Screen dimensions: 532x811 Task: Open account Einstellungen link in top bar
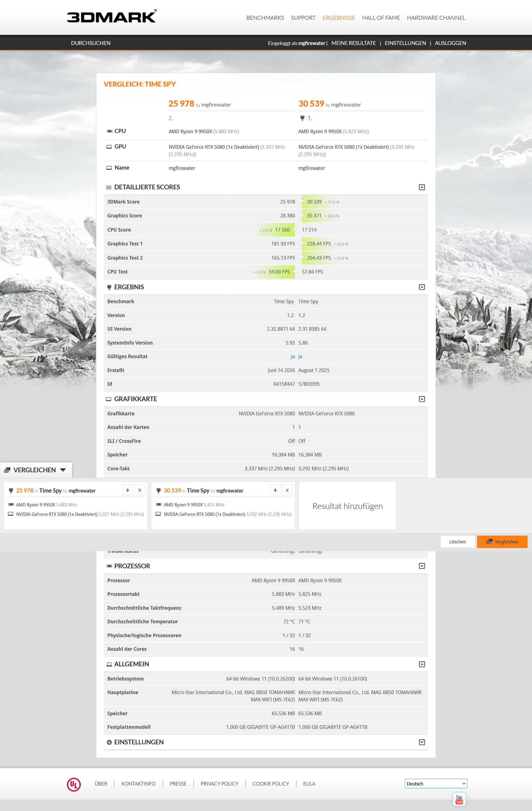click(x=405, y=43)
